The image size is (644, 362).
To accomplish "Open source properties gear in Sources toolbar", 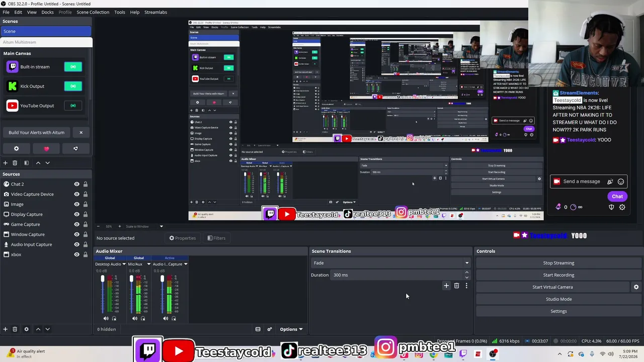I will pyautogui.click(x=26, y=329).
